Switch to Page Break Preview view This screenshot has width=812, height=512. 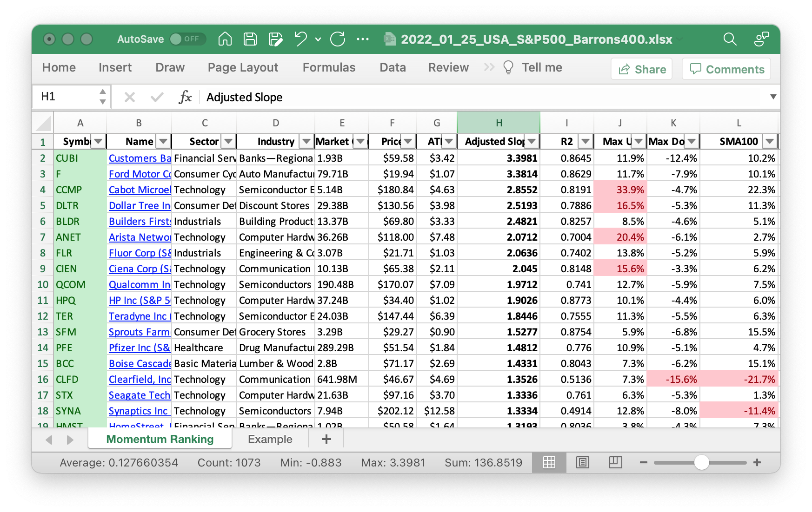point(616,462)
